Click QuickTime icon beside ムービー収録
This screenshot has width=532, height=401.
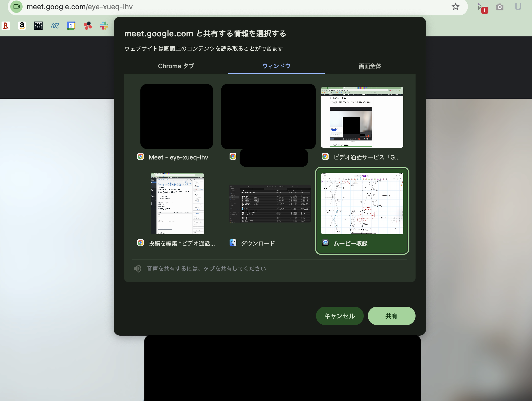click(x=325, y=243)
